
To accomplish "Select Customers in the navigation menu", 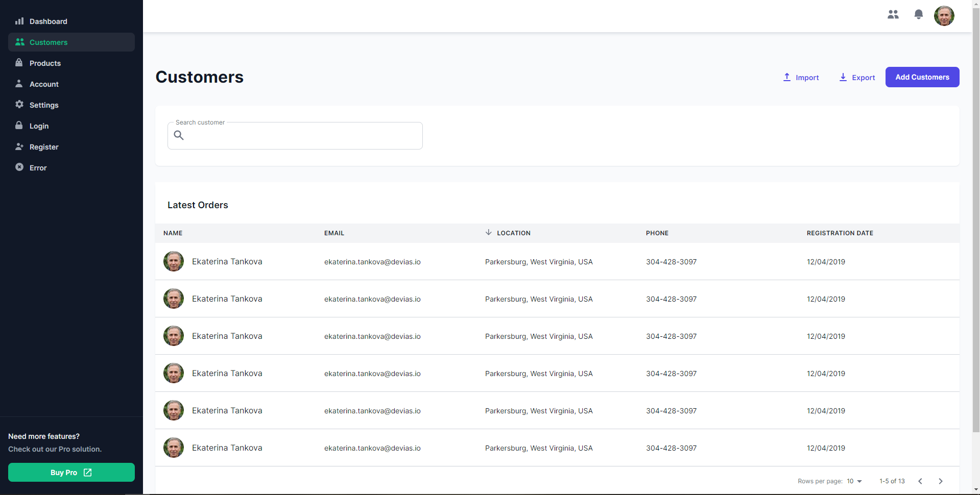I will [49, 42].
